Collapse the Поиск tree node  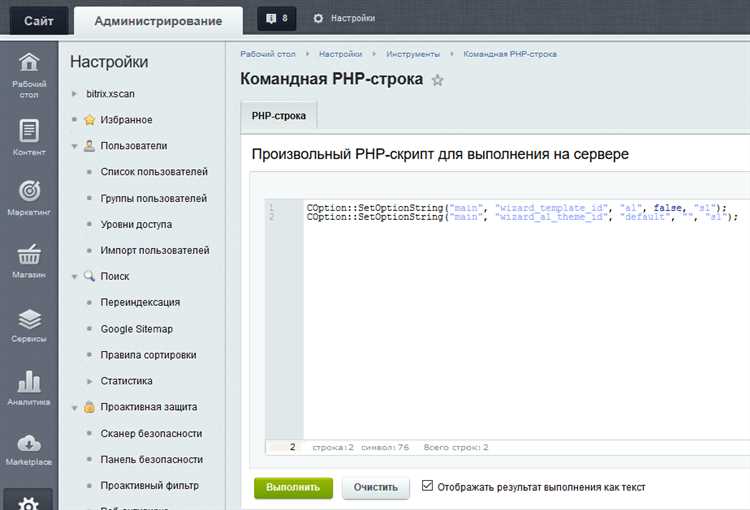click(74, 277)
